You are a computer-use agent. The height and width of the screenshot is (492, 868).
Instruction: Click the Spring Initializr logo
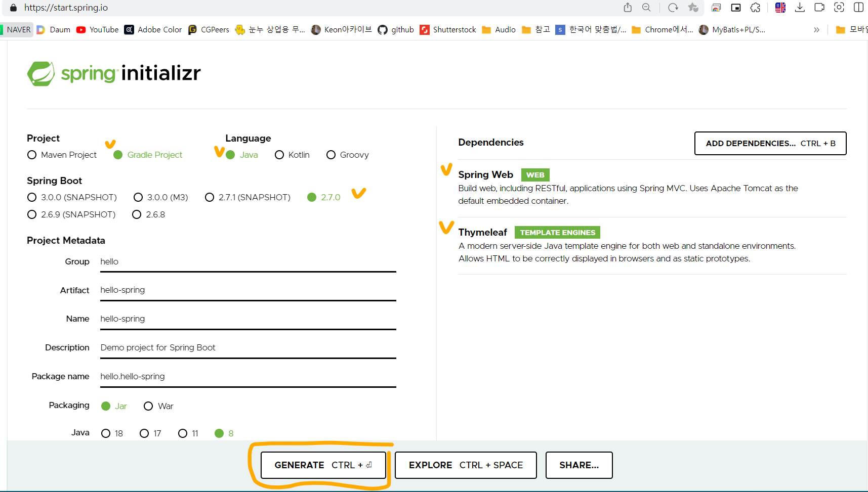[x=114, y=74]
